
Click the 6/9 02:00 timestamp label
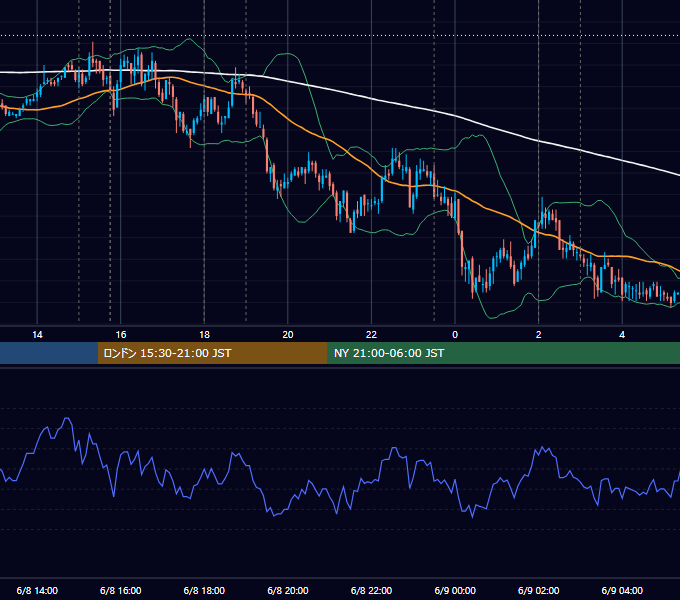click(x=539, y=590)
